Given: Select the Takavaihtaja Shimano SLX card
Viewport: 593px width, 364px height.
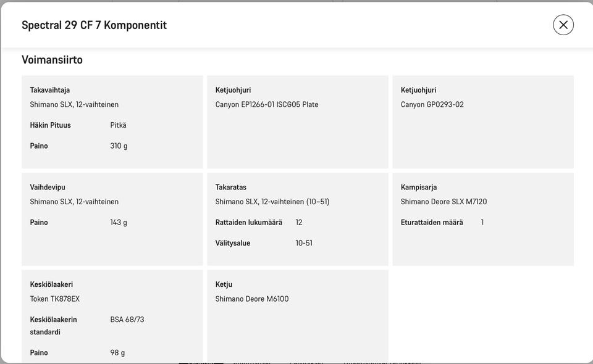Looking at the screenshot, I should tap(112, 122).
